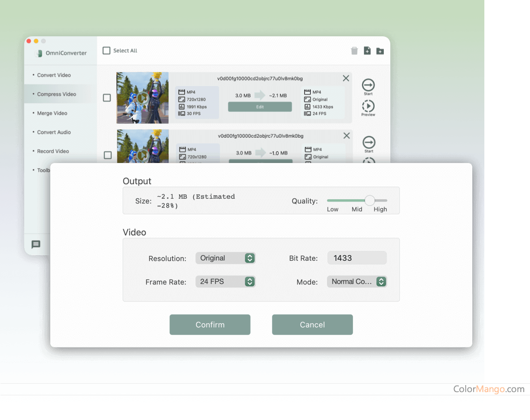Screen dimensions: 530x420
Task: Click the Quality slider handle
Action: tap(370, 200)
